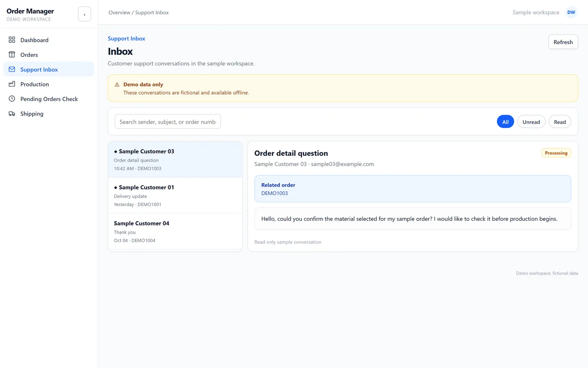
Task: Click the Pending Orders Check clock icon
Action: (12, 99)
